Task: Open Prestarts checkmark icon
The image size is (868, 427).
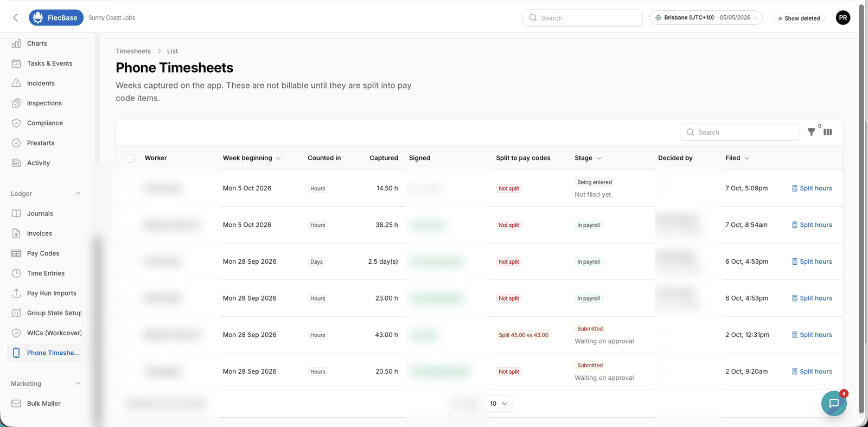Action: 16,143
